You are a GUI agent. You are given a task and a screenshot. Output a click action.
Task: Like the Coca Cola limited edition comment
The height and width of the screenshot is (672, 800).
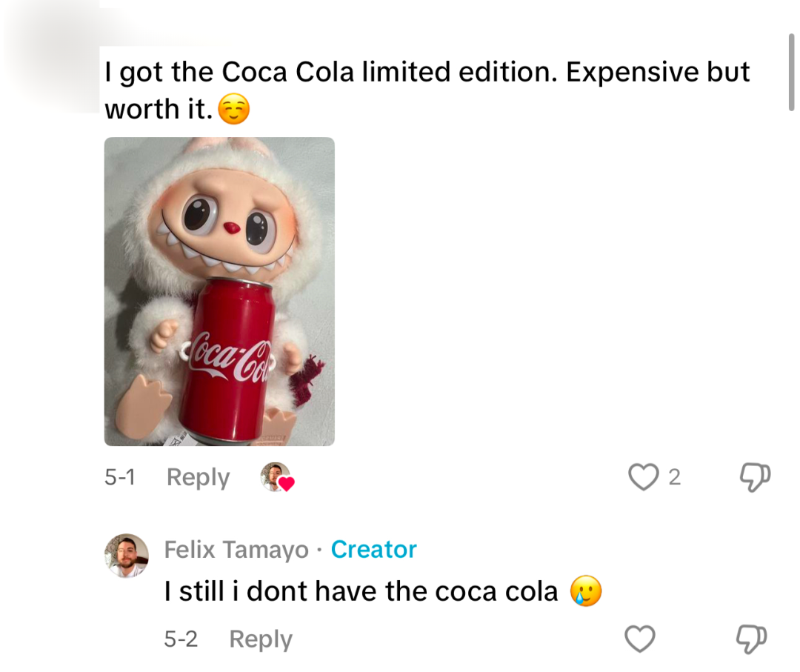coord(643,477)
